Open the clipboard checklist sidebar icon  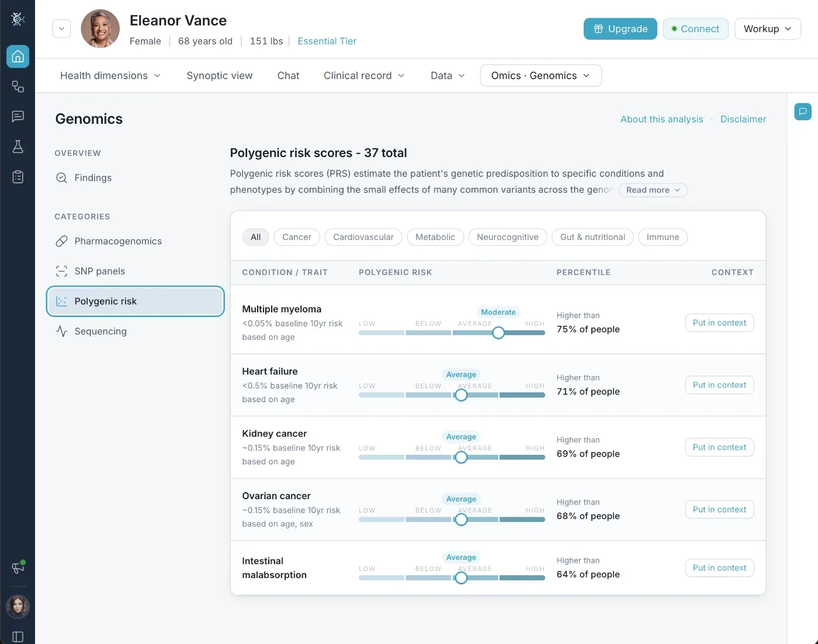pos(18,177)
